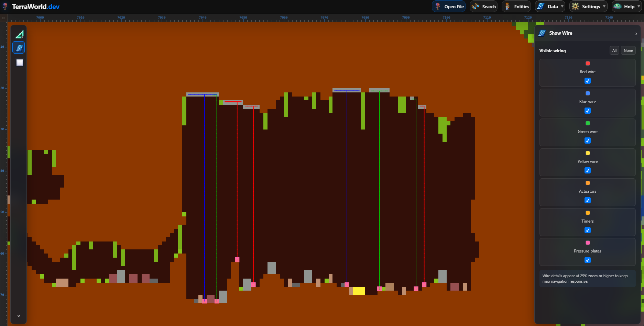Toggle the Green wire checkbox
The height and width of the screenshot is (326, 644).
588,140
